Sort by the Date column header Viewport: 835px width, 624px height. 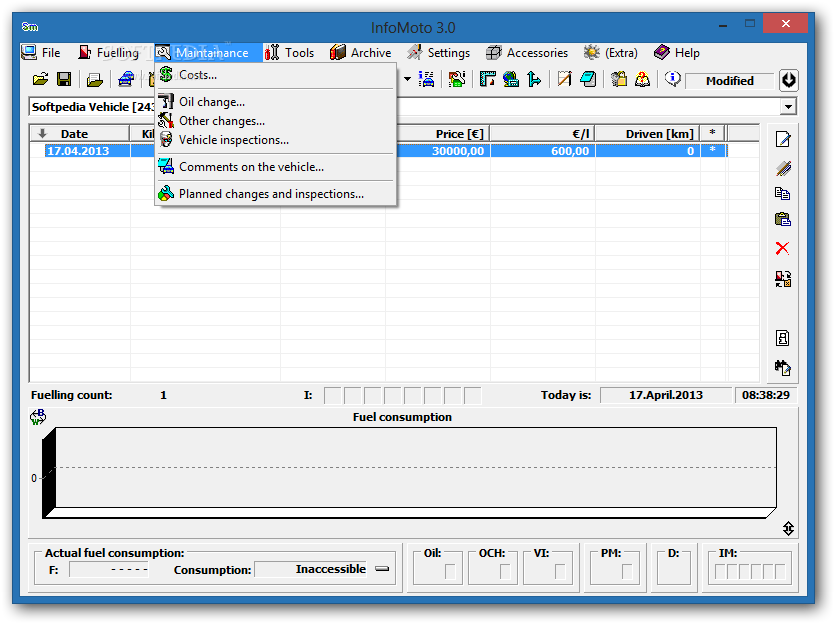coord(79,134)
